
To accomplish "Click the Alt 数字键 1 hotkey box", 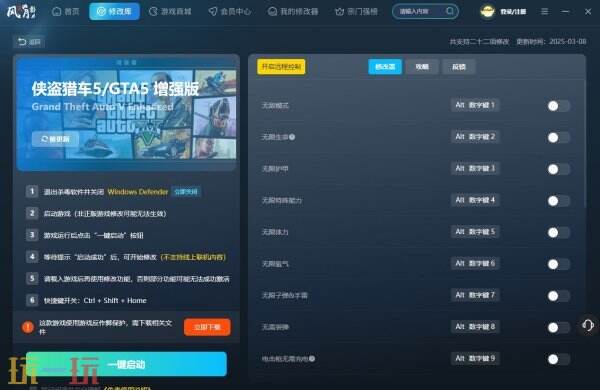I will coord(475,105).
